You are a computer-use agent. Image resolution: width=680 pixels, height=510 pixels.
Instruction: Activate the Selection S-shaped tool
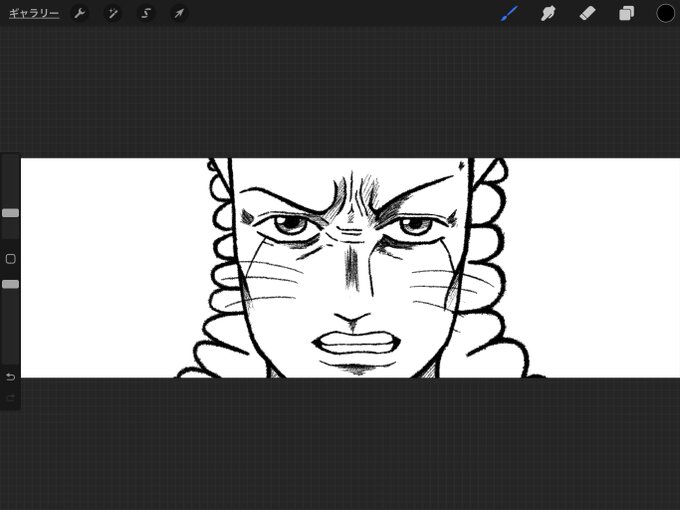click(x=146, y=13)
